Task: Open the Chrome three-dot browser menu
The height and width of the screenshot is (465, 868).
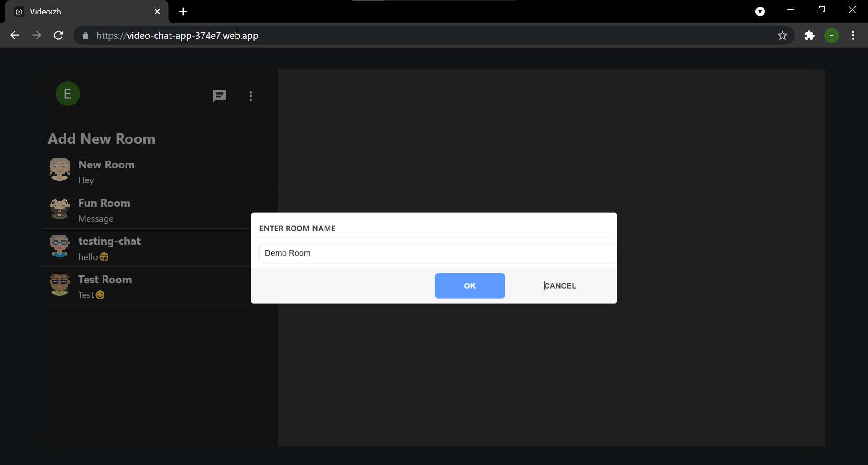Action: (853, 35)
